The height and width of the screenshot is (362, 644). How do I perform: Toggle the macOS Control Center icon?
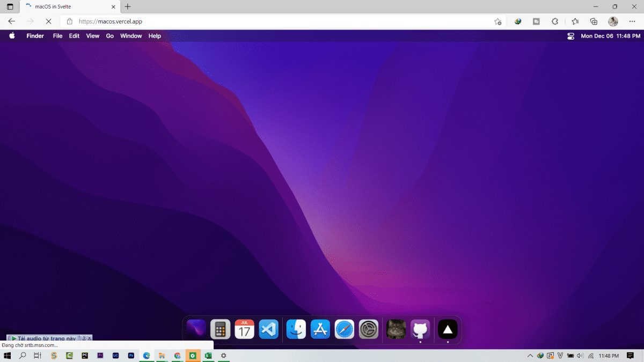(x=570, y=36)
